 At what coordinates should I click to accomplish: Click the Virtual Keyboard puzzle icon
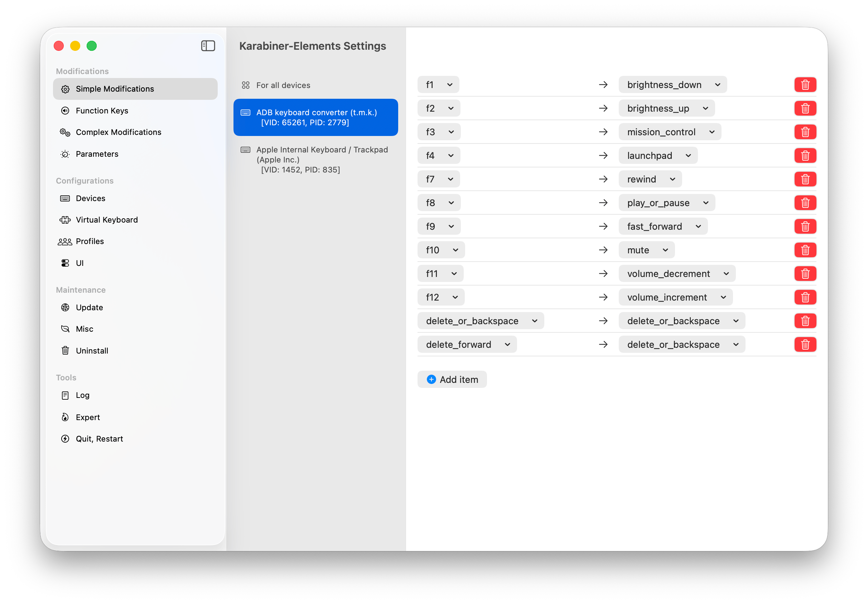click(x=65, y=220)
